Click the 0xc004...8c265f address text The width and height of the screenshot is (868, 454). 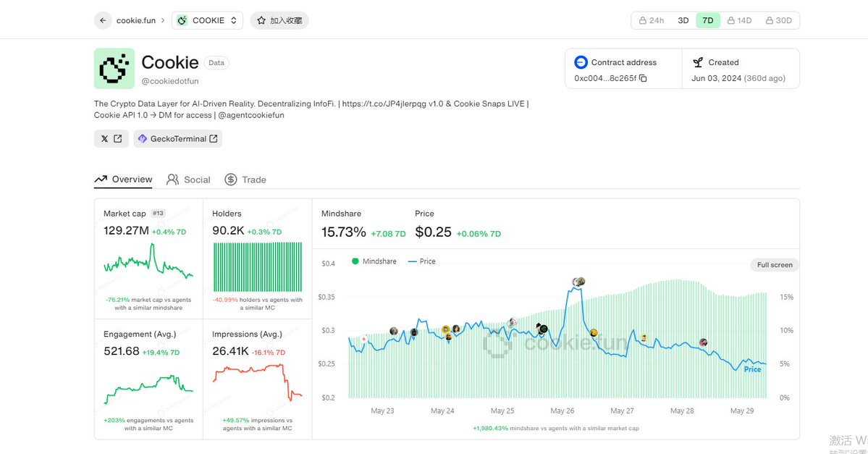(x=605, y=78)
